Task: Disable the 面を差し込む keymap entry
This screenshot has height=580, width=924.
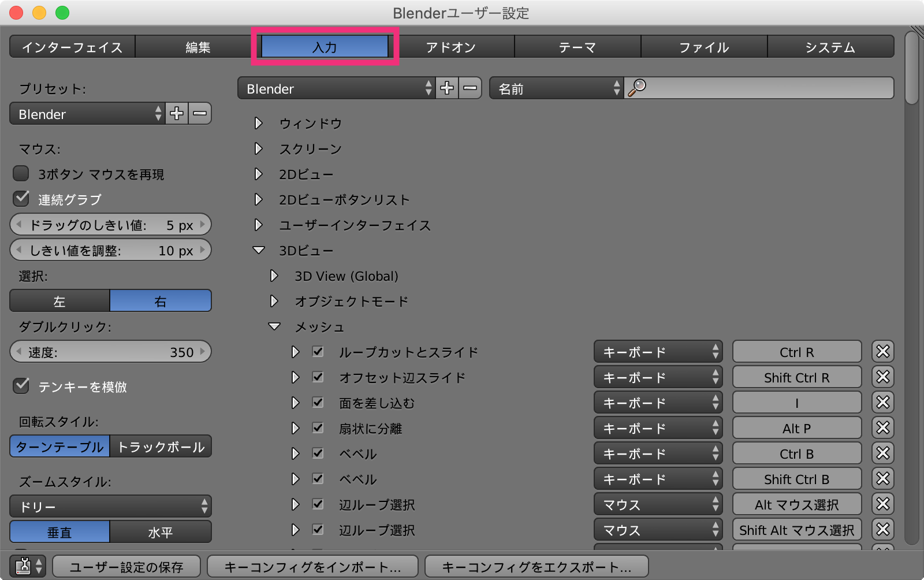Action: coord(318,403)
